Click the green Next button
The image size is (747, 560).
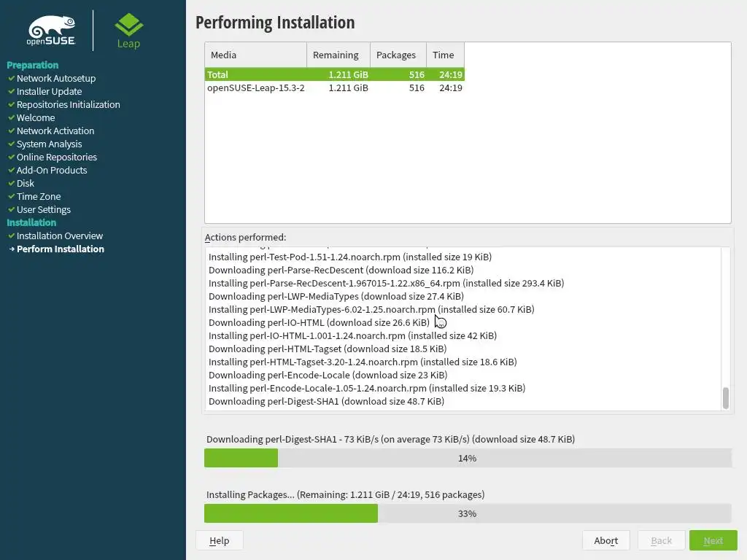point(713,540)
